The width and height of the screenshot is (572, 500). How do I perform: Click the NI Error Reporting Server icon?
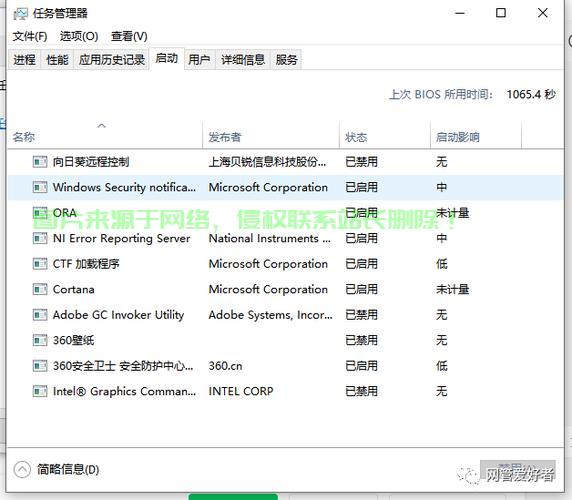(x=40, y=238)
